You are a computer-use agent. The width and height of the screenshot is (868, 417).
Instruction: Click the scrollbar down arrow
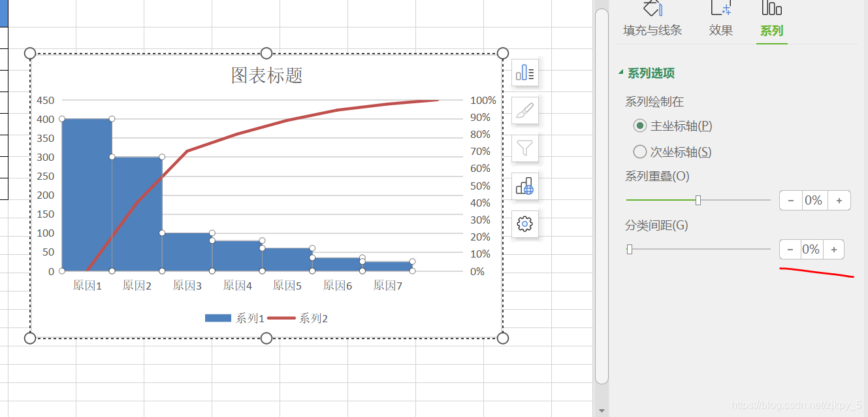point(602,410)
